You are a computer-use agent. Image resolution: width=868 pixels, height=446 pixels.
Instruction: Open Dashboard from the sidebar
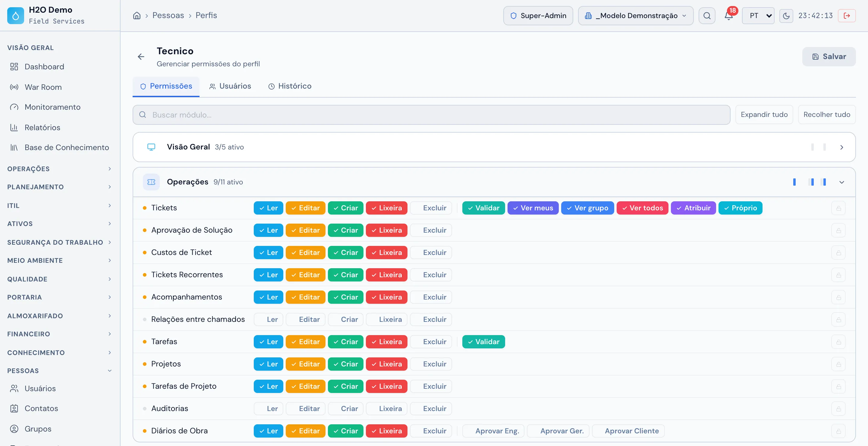60,67
